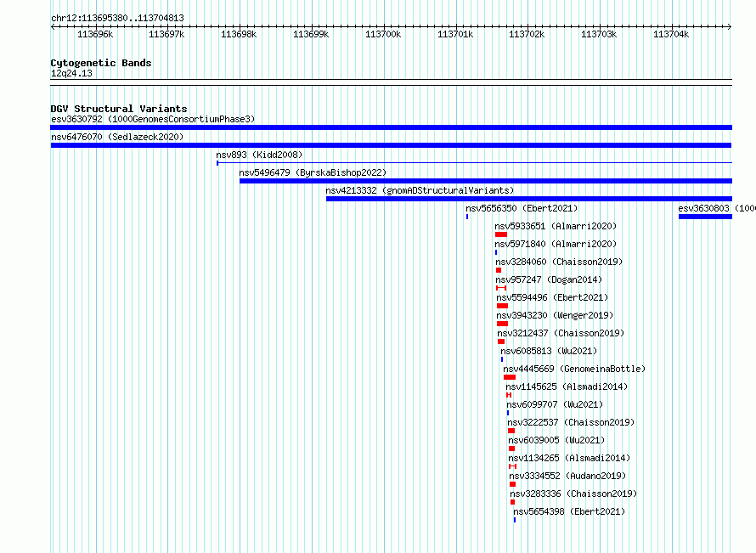
Task: Click the 113702k ruler tick label
Action: 527,34
